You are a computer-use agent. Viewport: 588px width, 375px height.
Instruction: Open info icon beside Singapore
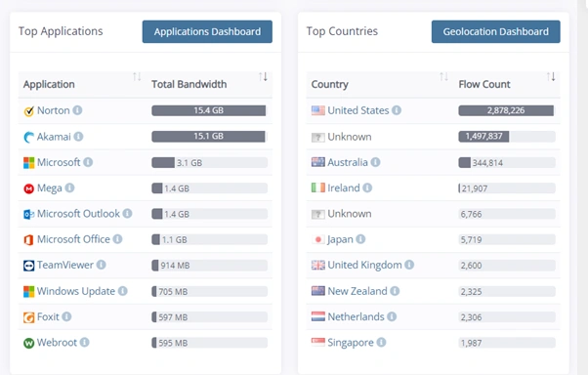click(381, 342)
